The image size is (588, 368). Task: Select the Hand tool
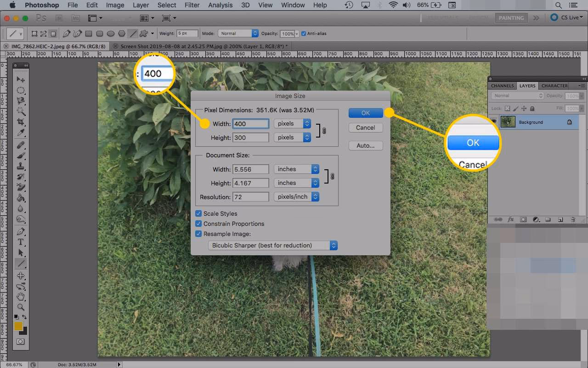pos(21,297)
